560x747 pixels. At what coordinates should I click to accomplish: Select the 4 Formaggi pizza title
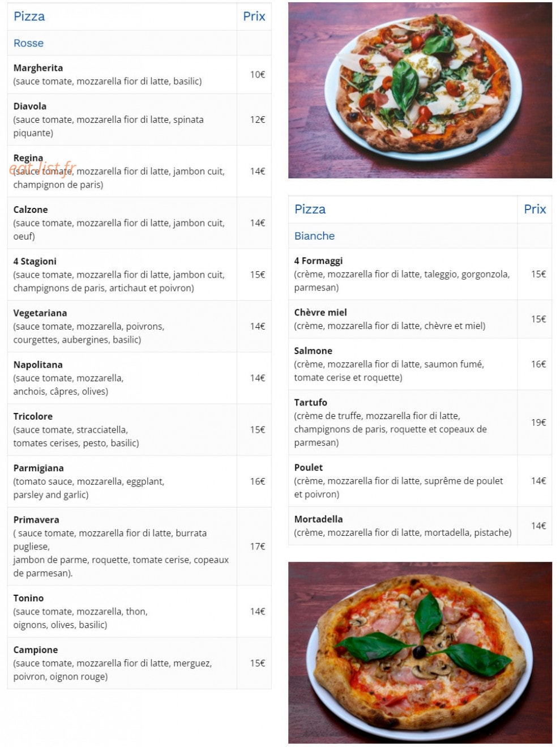tap(318, 261)
